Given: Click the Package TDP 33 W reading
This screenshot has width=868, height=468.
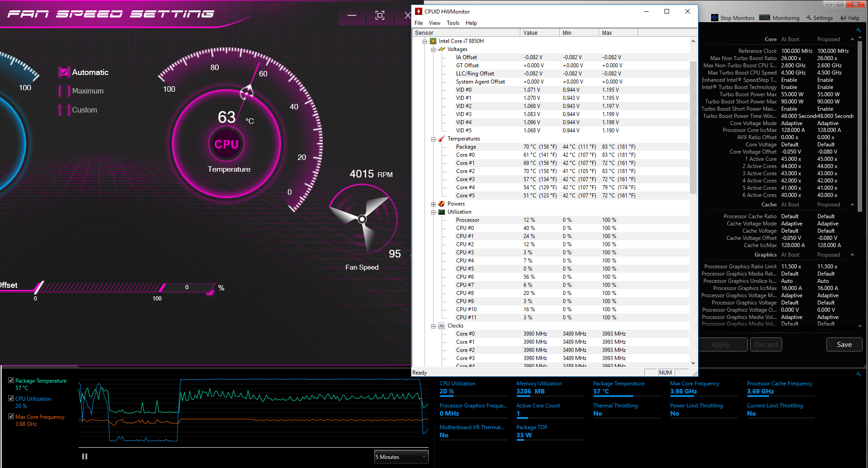Looking at the screenshot, I should point(524,435).
